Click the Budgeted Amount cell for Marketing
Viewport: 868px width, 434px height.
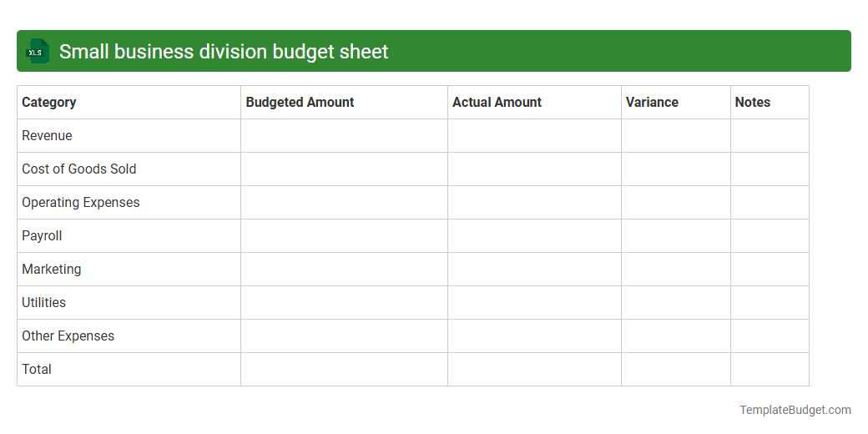pyautogui.click(x=345, y=269)
